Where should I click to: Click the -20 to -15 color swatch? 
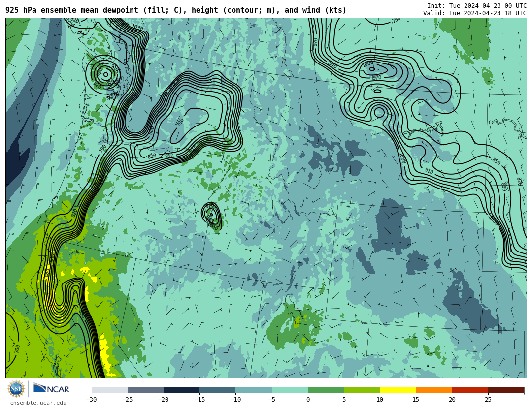[x=181, y=390]
